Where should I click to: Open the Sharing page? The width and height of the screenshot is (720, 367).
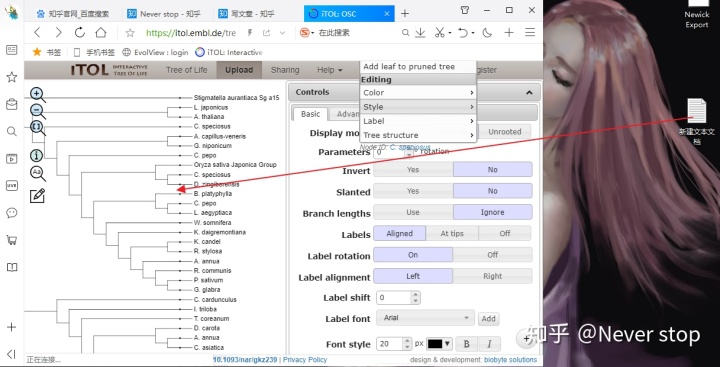[x=285, y=70]
